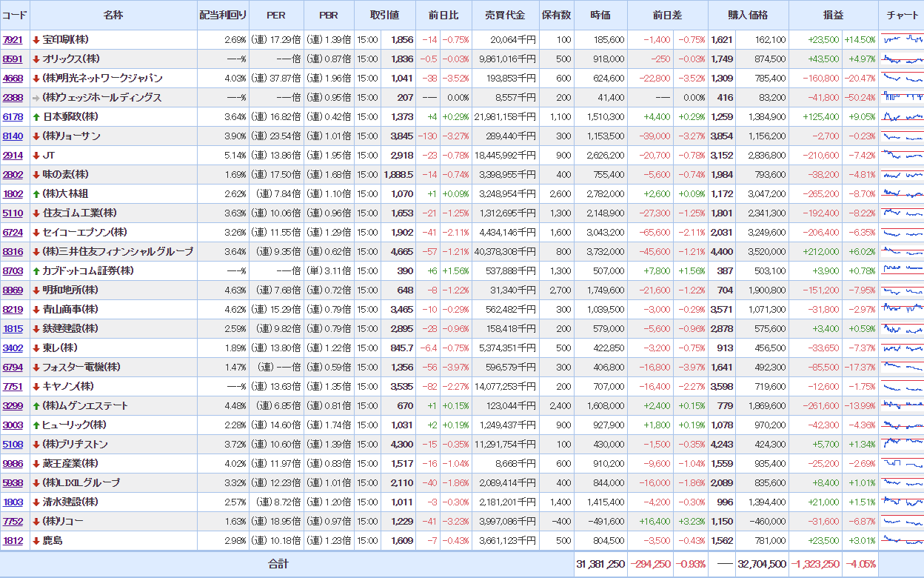The height and width of the screenshot is (578, 924).
Task: Open stock code 8316 link
Action: pyautogui.click(x=13, y=252)
